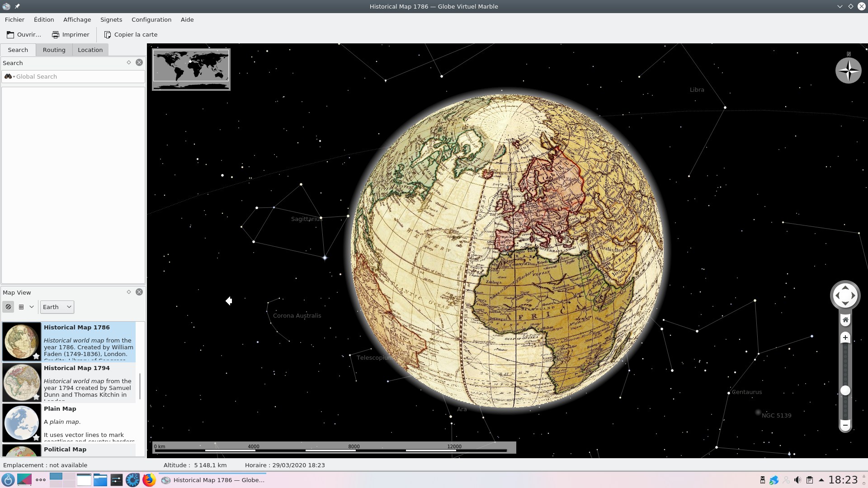Viewport: 868px width, 488px height.
Task: Click the left arrow on the navigation pad
Action: click(x=837, y=296)
